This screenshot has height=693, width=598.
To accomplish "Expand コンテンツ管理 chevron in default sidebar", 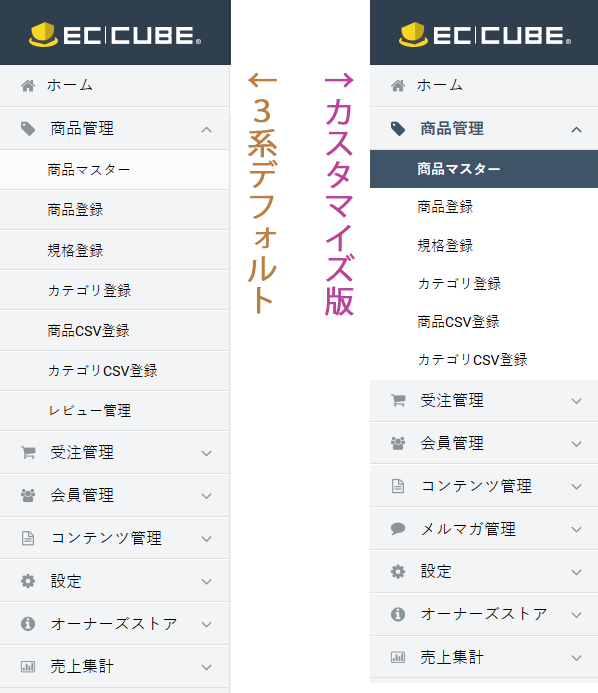I will coord(206,539).
